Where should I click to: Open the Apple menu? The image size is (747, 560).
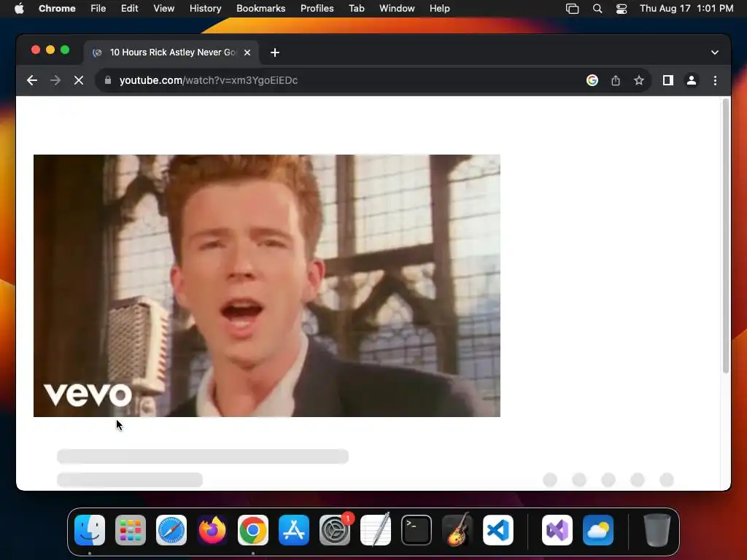pos(19,9)
